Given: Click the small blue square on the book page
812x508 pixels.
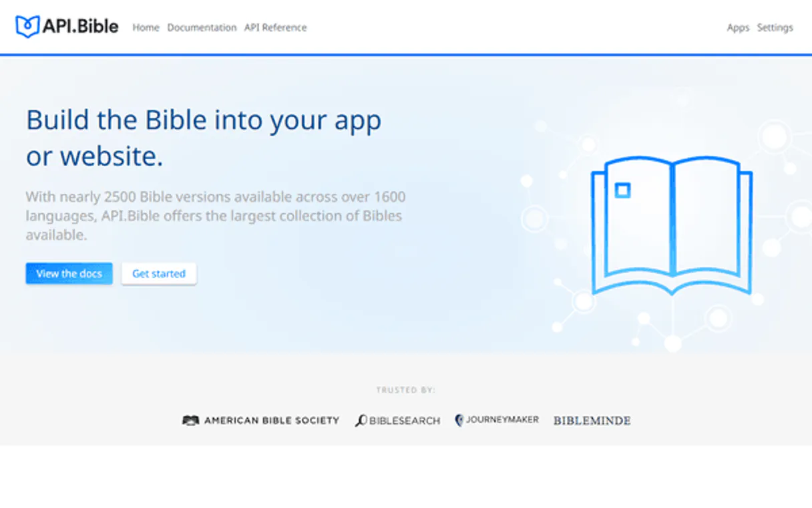Looking at the screenshot, I should pos(622,190).
